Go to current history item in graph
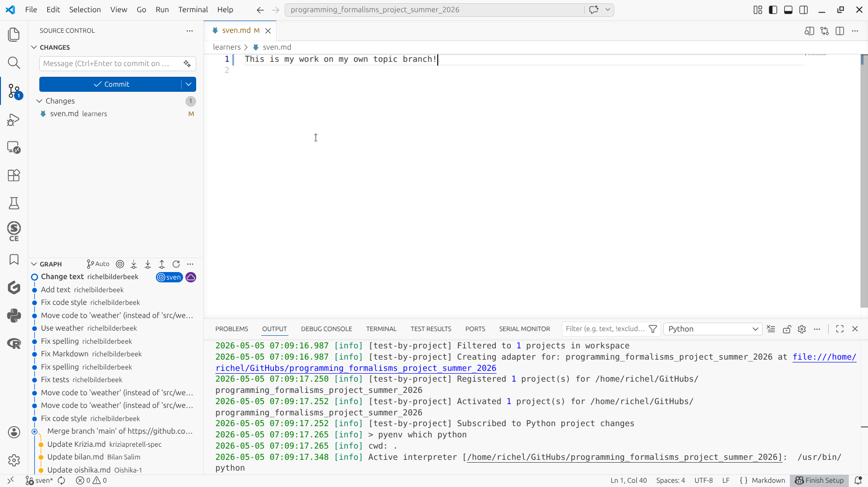Image resolution: width=868 pixels, height=487 pixels. pos(120,264)
